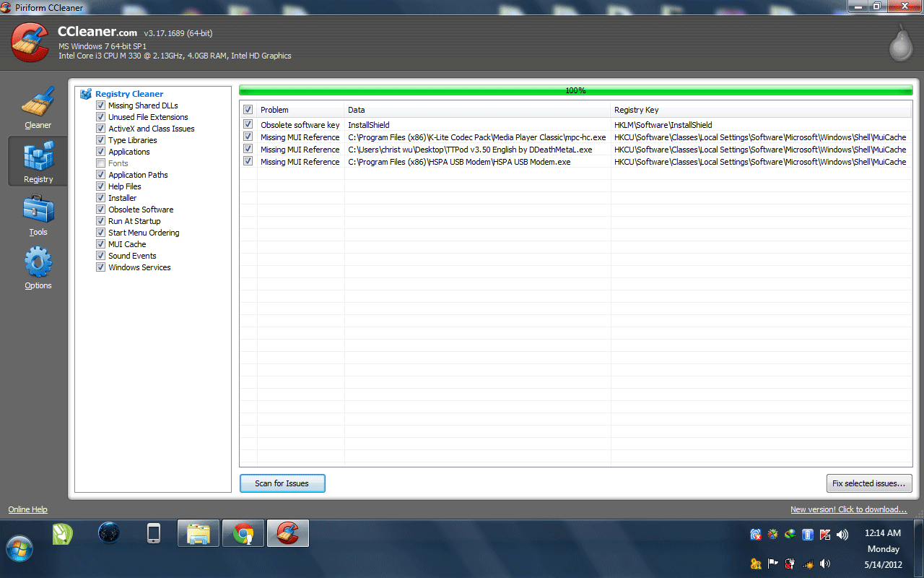Uncheck the Obsolete software key result
This screenshot has width=924, height=578.
point(248,124)
